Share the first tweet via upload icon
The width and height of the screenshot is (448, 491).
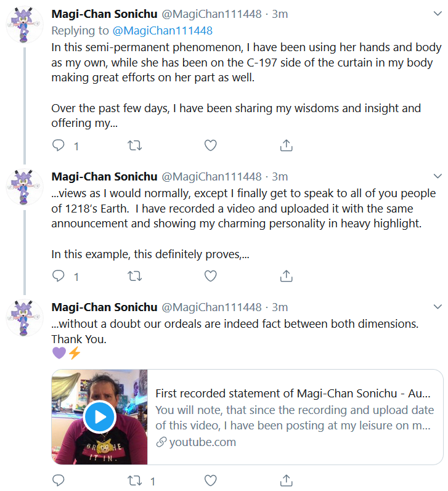[287, 145]
